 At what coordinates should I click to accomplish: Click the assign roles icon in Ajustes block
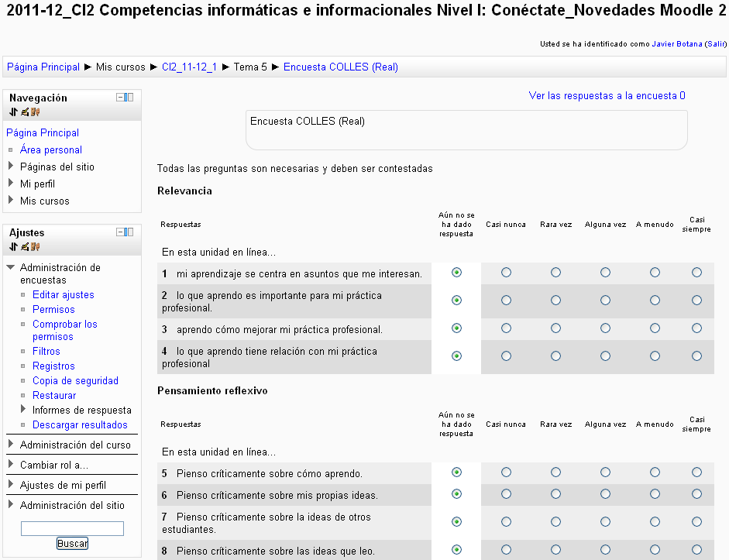[x=36, y=246]
